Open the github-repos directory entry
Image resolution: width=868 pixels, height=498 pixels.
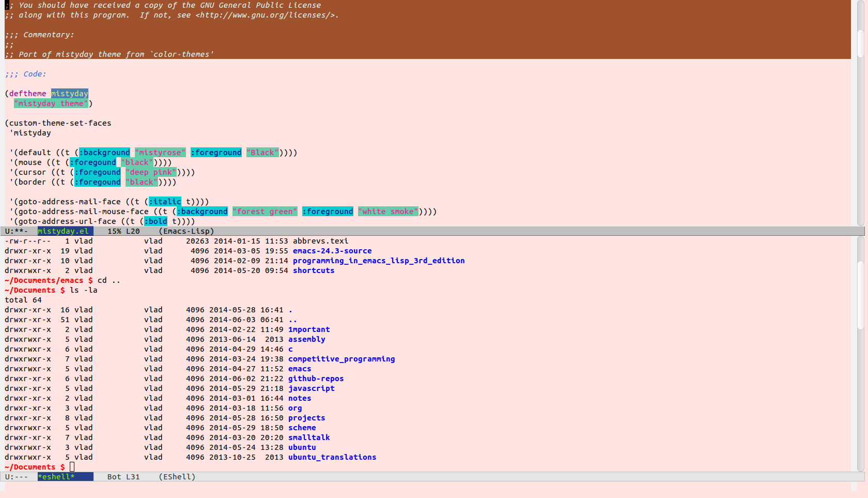click(316, 379)
